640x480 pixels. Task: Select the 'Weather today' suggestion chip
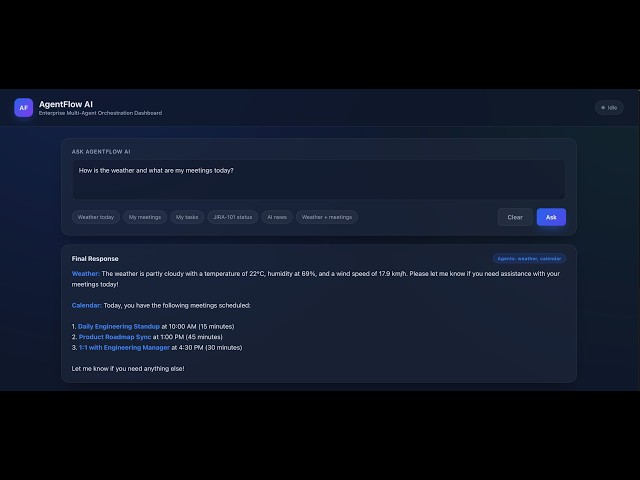(x=96, y=217)
